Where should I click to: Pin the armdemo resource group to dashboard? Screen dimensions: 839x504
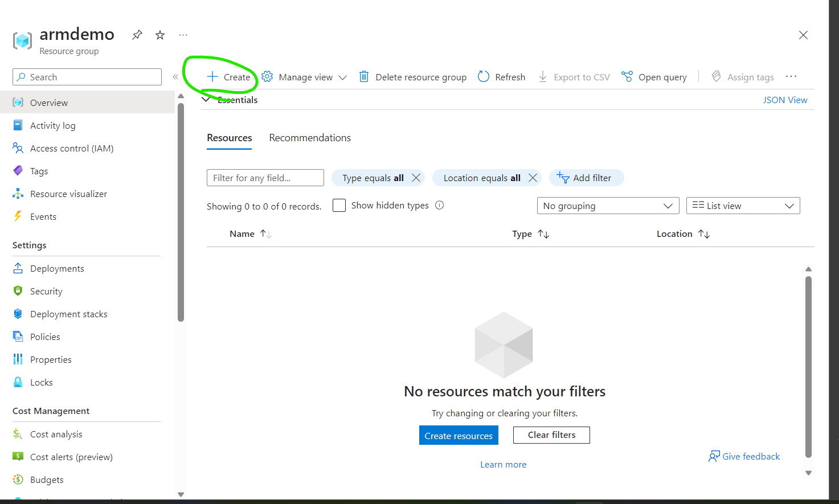[137, 35]
